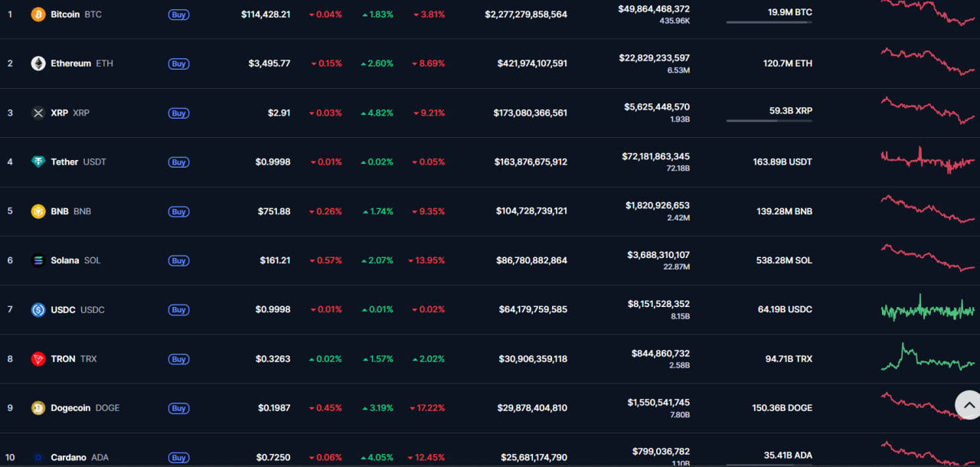Viewport: 980px width, 467px height.
Task: Click the TRON logo icon
Action: coord(38,358)
